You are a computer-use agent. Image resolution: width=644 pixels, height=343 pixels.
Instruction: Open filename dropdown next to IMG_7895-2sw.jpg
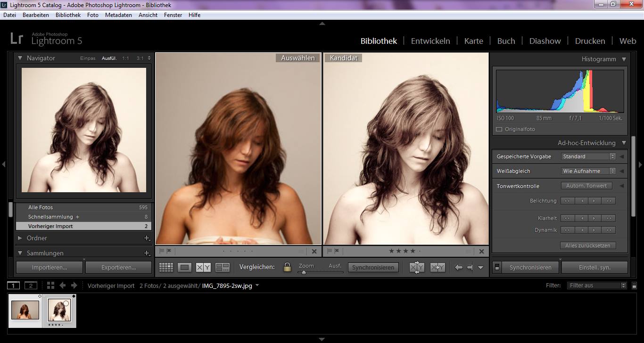[257, 286]
